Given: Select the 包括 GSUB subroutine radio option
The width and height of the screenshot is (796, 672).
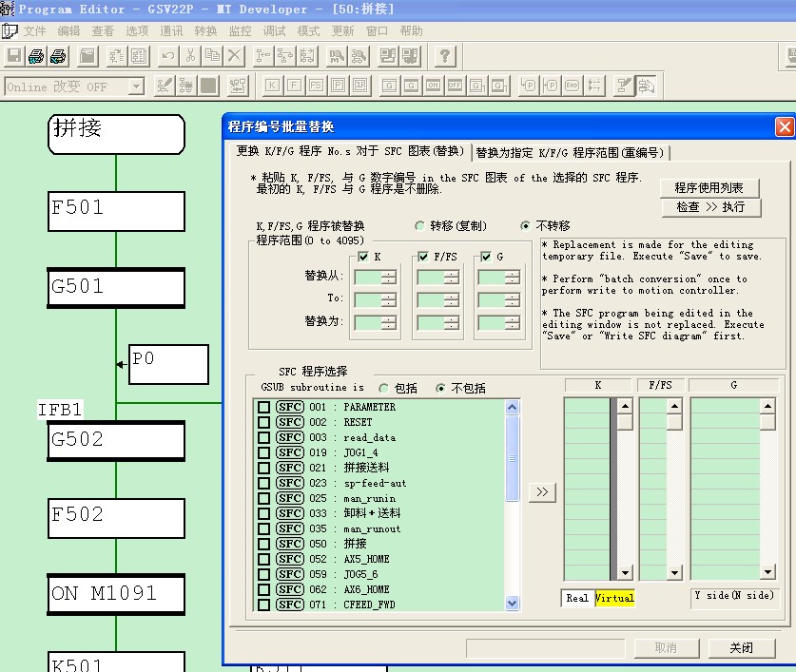Looking at the screenshot, I should pyautogui.click(x=384, y=388).
